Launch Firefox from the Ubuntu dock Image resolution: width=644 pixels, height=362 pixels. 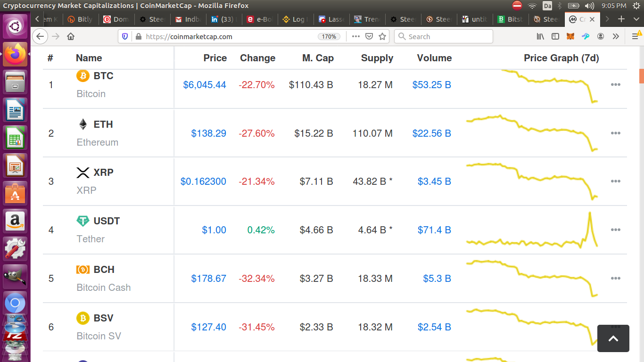coord(15,54)
